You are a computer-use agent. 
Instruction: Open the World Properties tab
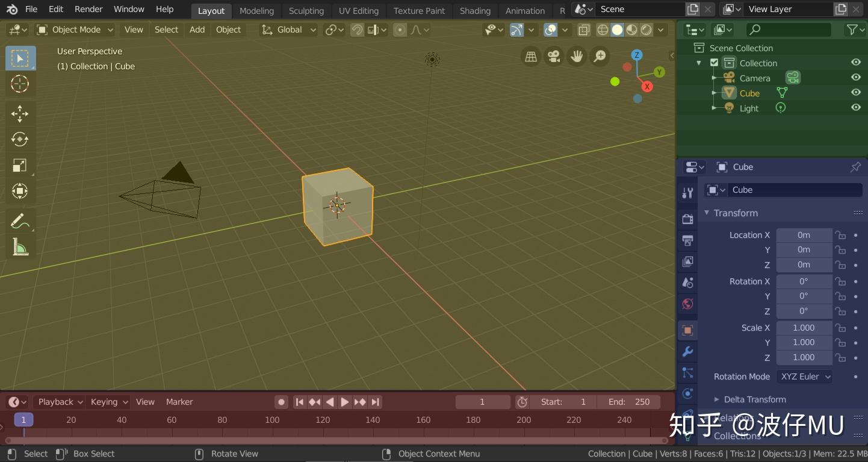tap(687, 304)
